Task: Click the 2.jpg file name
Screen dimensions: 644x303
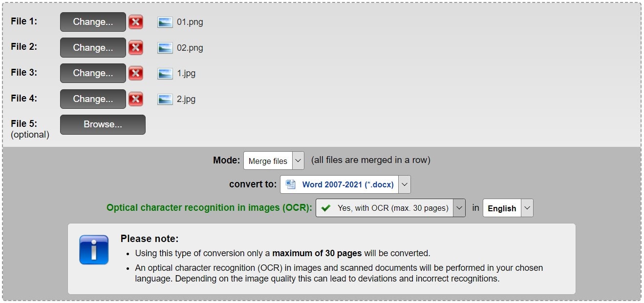Action: (186, 99)
